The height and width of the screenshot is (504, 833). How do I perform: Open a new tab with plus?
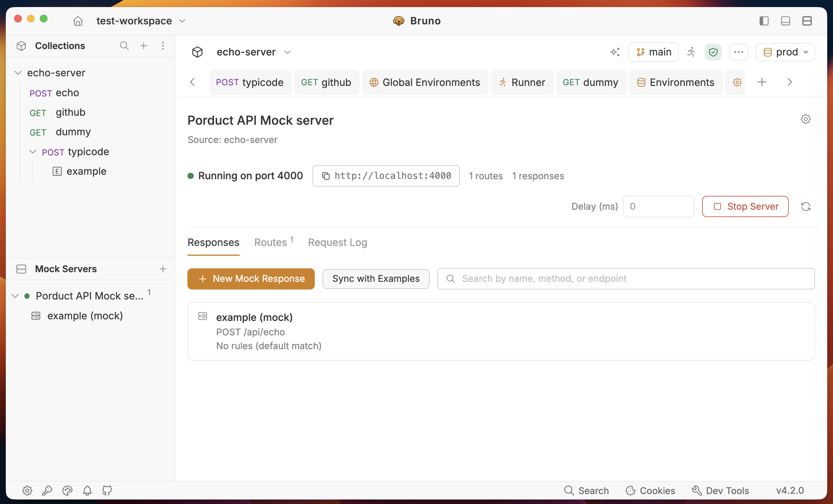pyautogui.click(x=762, y=82)
